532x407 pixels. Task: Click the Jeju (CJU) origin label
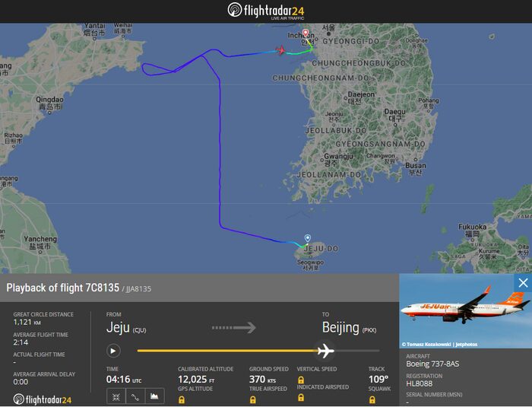[126, 328]
